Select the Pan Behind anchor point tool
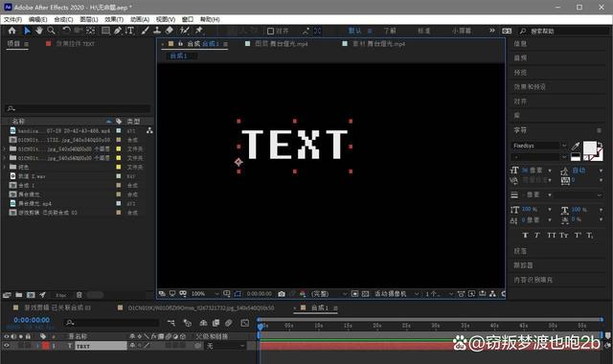This screenshot has width=613, height=364. pos(90,31)
